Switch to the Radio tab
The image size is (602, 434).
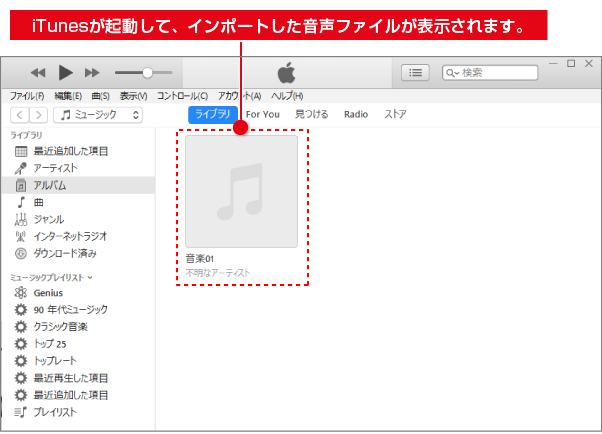pyautogui.click(x=356, y=114)
